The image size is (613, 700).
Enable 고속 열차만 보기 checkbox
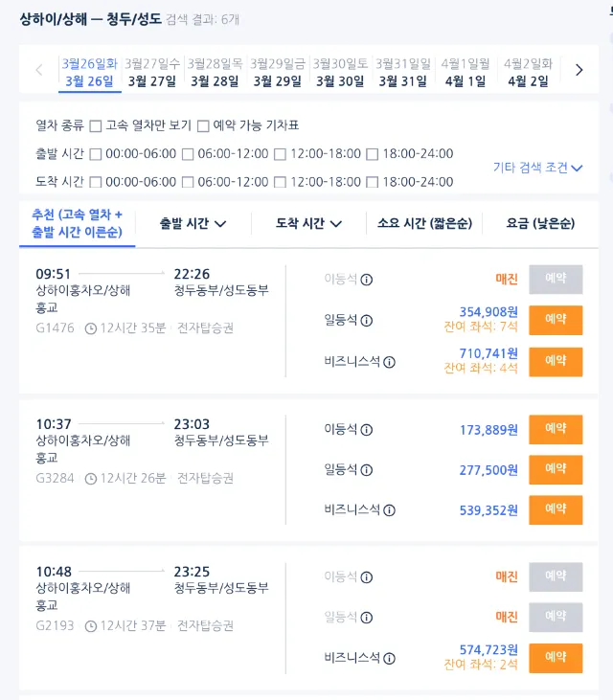point(96,125)
